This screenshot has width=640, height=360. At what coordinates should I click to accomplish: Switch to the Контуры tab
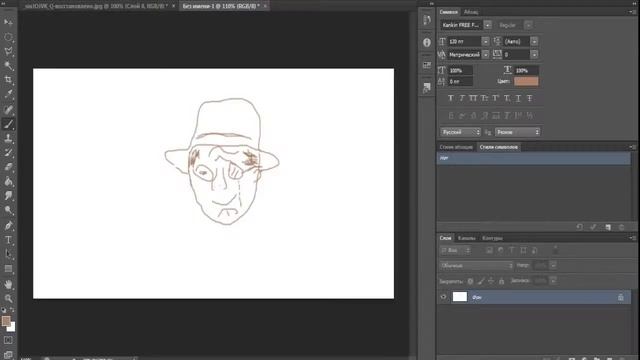[492, 238]
